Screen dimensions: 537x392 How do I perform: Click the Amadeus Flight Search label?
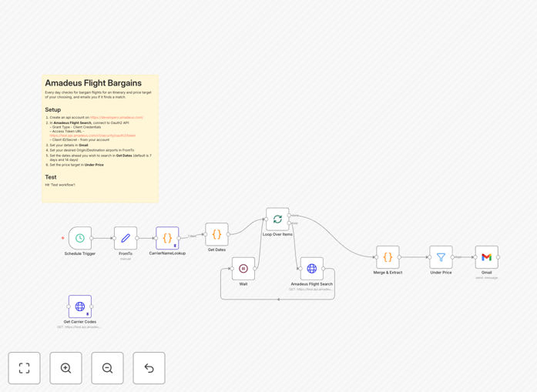[x=312, y=284]
